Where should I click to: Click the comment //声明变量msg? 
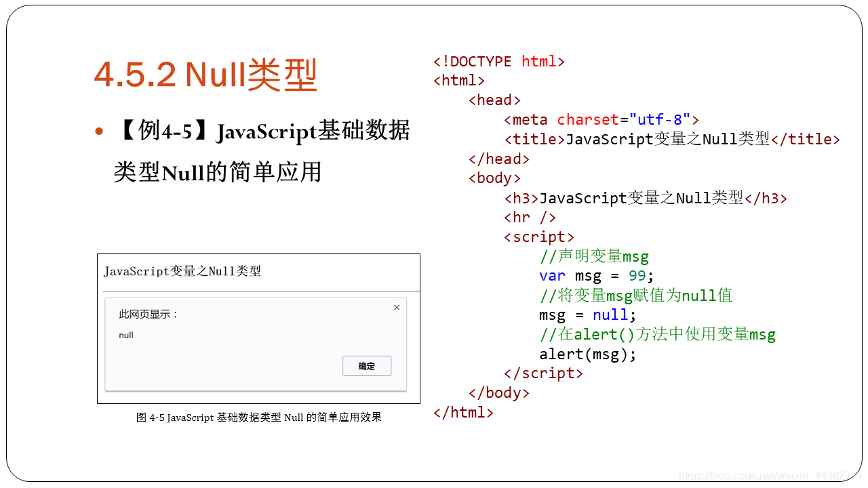coord(594,257)
